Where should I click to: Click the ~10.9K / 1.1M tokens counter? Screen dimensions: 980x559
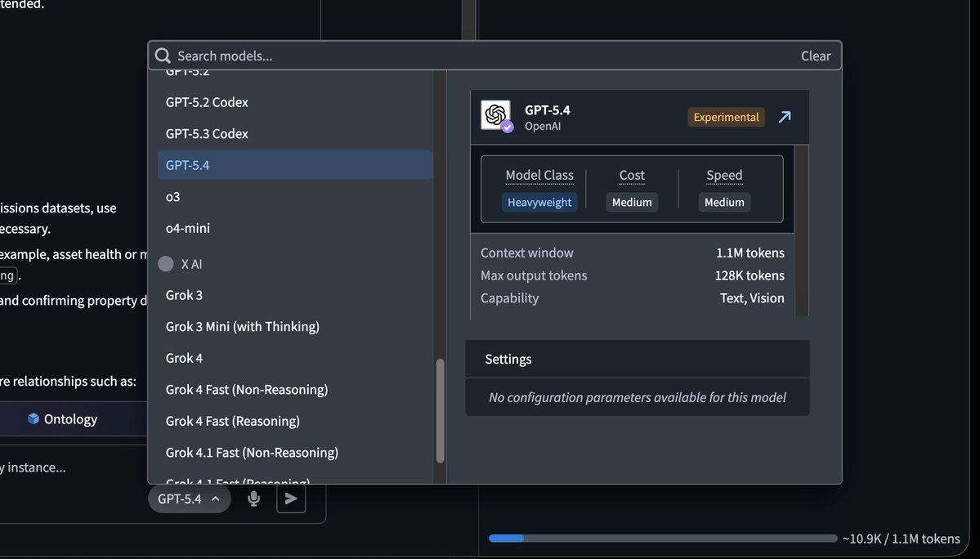pos(901,539)
